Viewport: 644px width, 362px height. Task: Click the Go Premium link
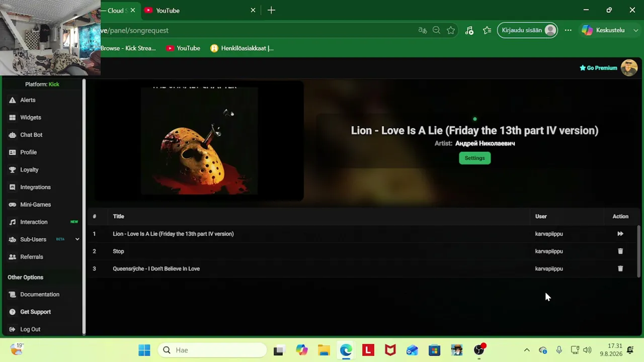[x=598, y=68]
